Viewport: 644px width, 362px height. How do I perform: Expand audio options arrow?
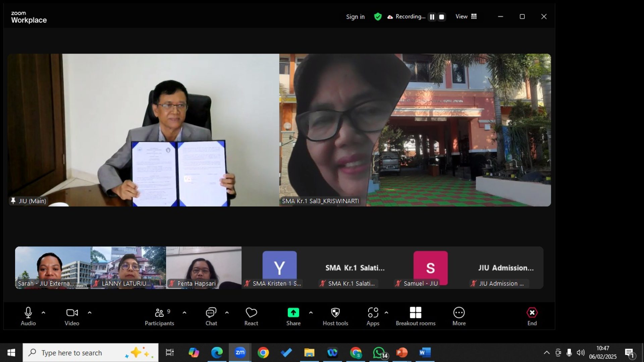pyautogui.click(x=43, y=312)
